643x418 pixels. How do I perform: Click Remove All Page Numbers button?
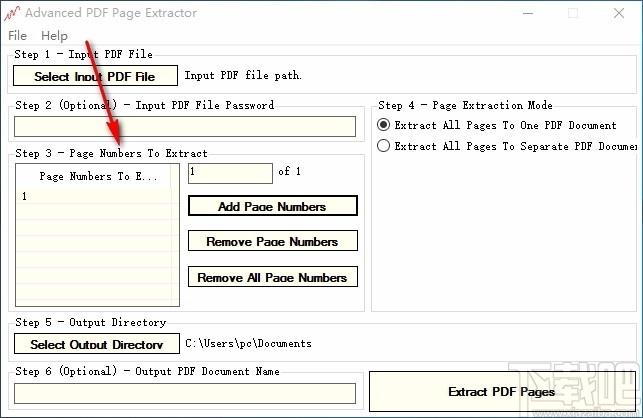pyautogui.click(x=273, y=277)
